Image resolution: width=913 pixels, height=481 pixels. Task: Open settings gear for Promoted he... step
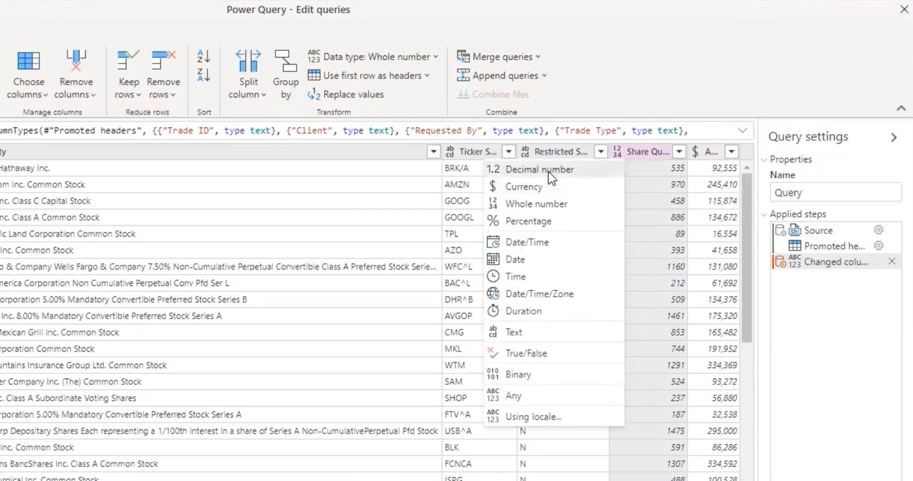pos(879,246)
